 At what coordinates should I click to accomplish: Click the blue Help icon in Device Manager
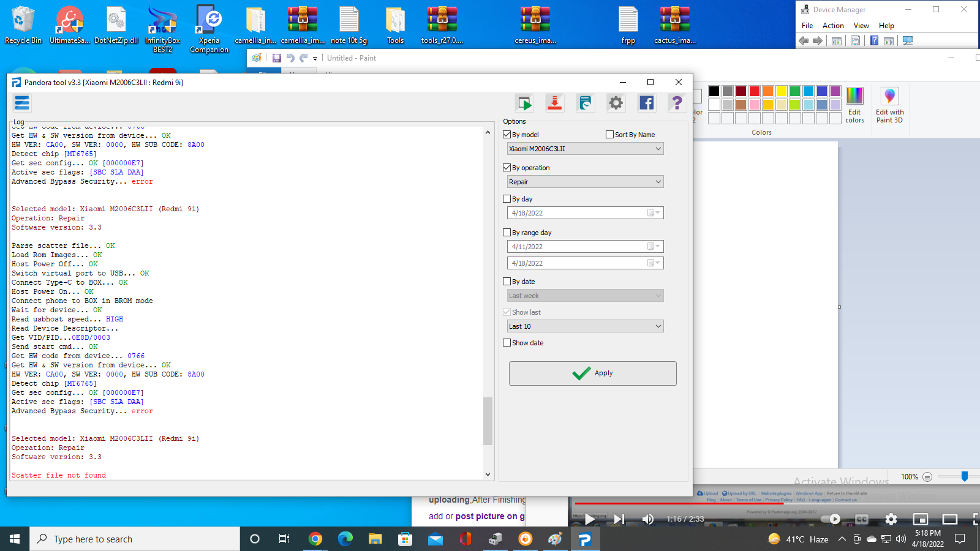point(875,41)
